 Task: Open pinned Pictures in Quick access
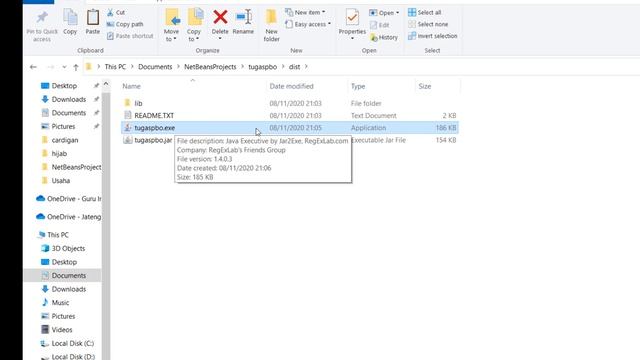click(63, 126)
